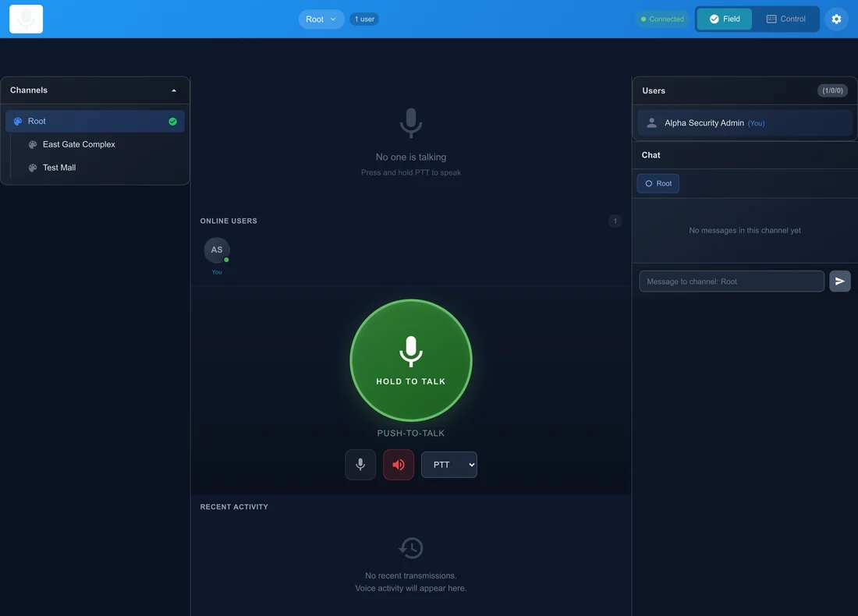Click the recent activity history icon
This screenshot has width=858, height=616.
[411, 547]
